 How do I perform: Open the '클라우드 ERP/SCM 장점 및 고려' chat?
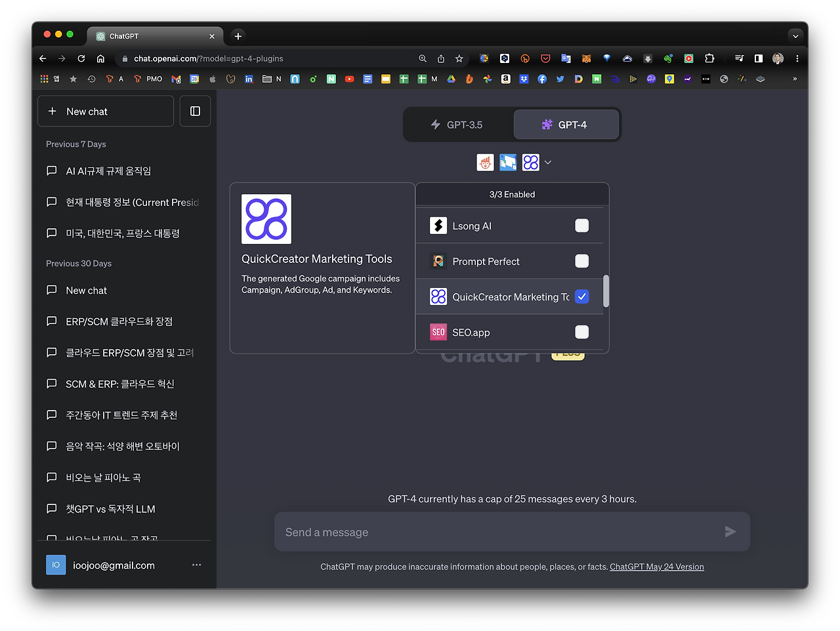click(x=125, y=353)
